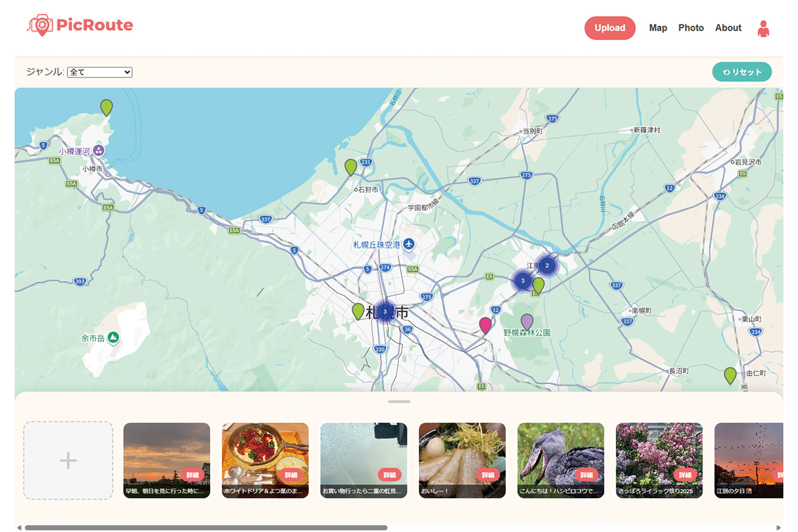Click the リセット reset button
798x532 pixels.
click(742, 72)
